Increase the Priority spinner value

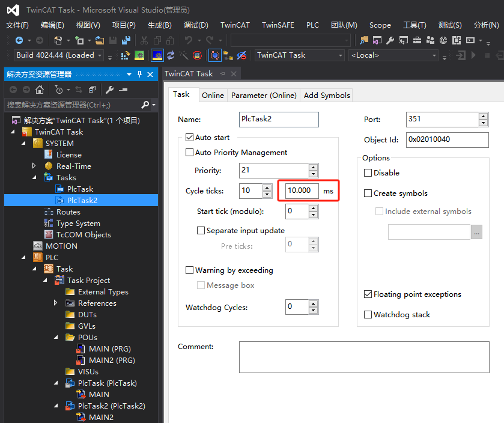pyautogui.click(x=313, y=167)
